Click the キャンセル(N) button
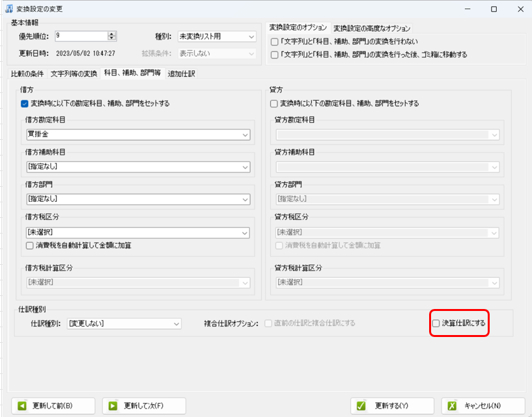Screen dimensions: 532x417 pyautogui.click(x=483, y=406)
